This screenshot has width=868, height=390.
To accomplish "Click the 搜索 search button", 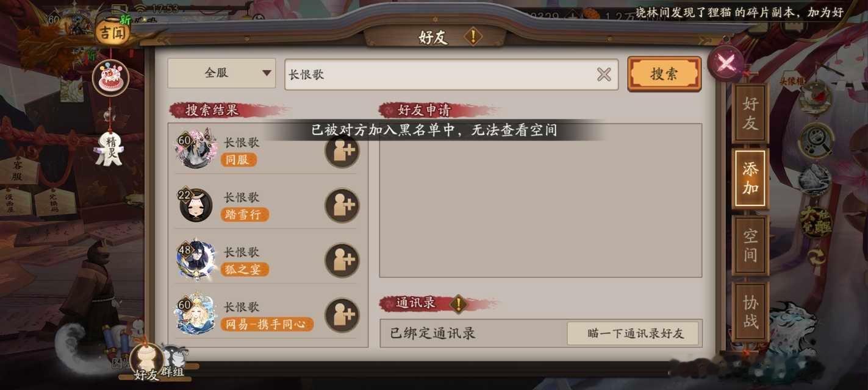I will pyautogui.click(x=664, y=74).
